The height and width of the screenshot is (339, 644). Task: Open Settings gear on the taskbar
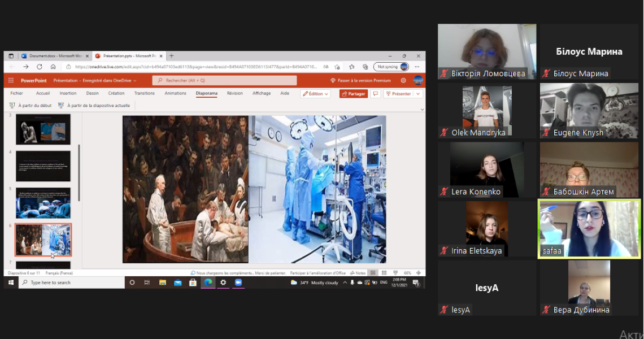pyautogui.click(x=223, y=282)
